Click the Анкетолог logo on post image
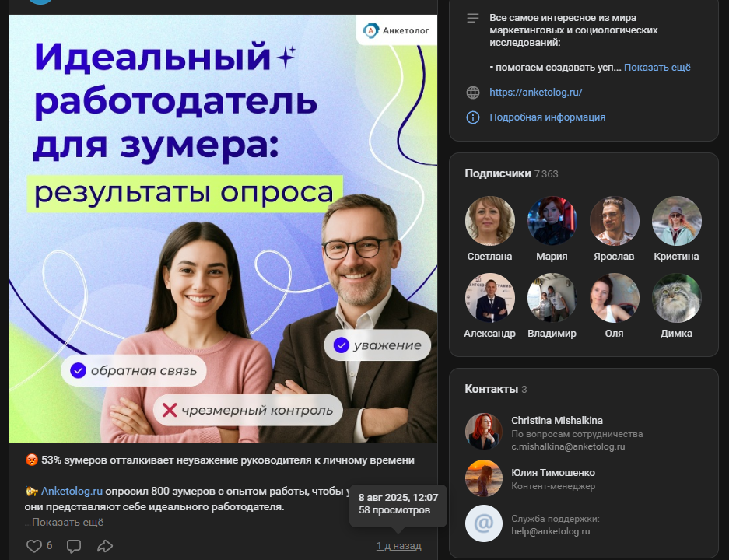 click(397, 30)
